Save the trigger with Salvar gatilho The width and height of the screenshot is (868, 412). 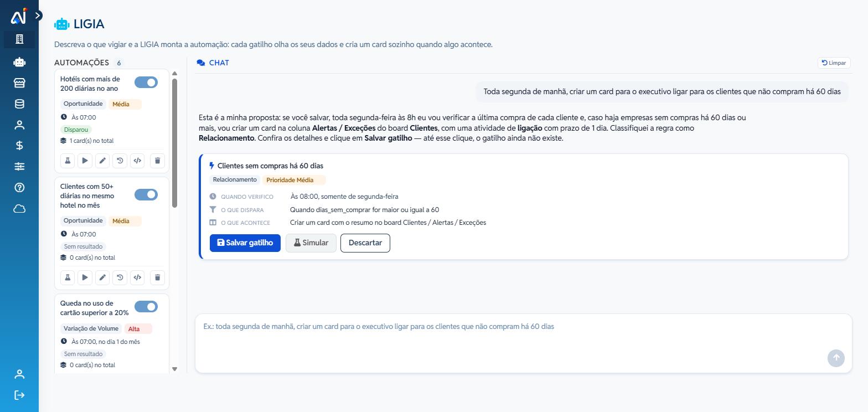tap(245, 243)
